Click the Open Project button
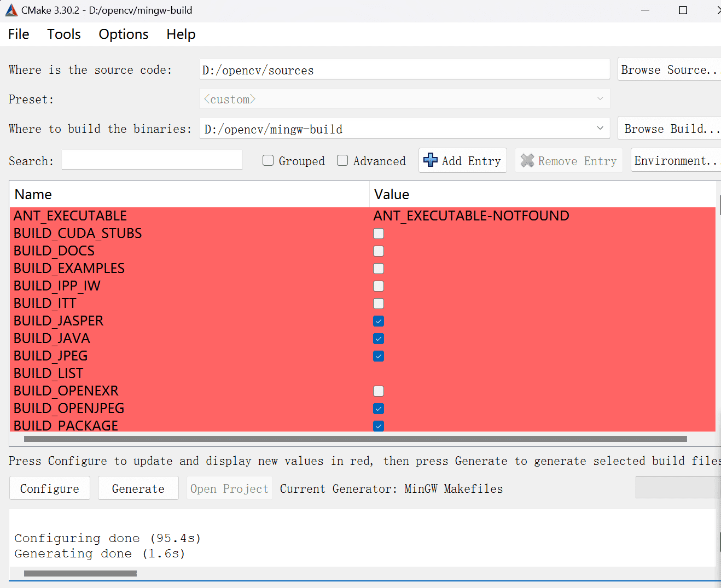The width and height of the screenshot is (721, 588). pos(230,488)
